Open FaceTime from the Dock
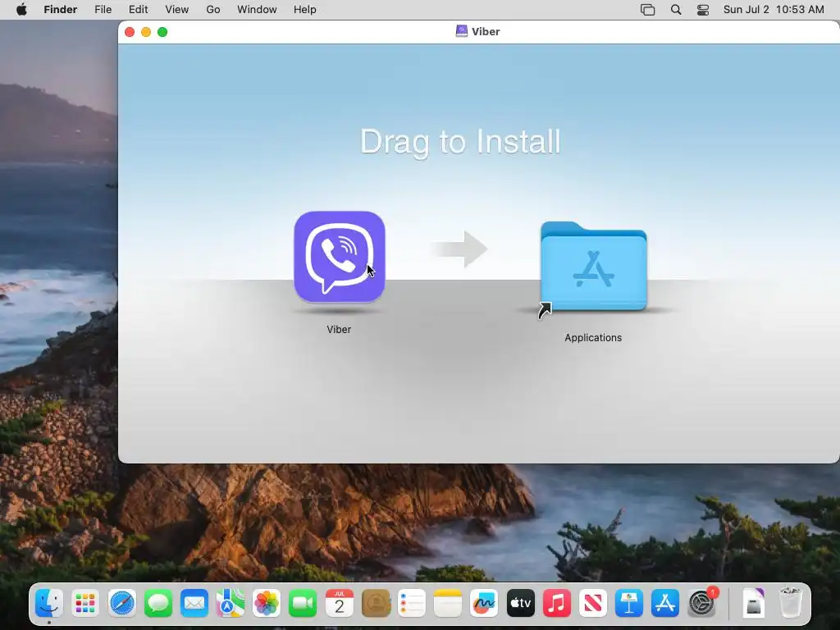The height and width of the screenshot is (630, 840). [x=303, y=604]
